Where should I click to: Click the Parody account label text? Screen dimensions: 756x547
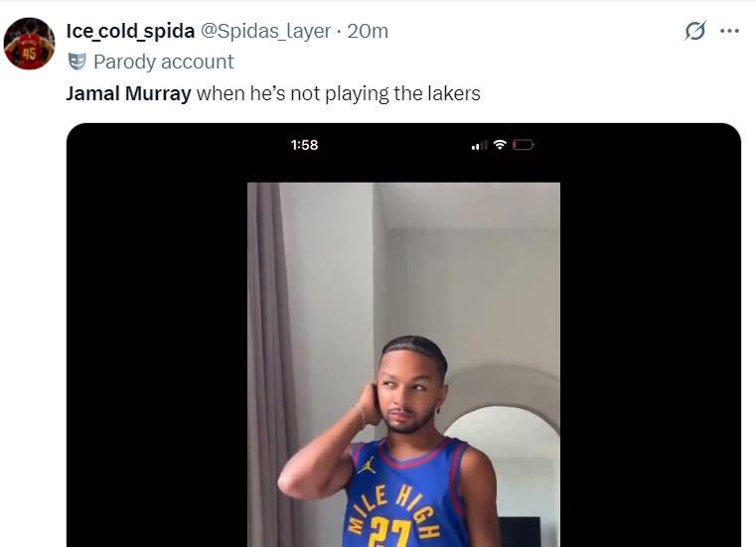[x=163, y=62]
